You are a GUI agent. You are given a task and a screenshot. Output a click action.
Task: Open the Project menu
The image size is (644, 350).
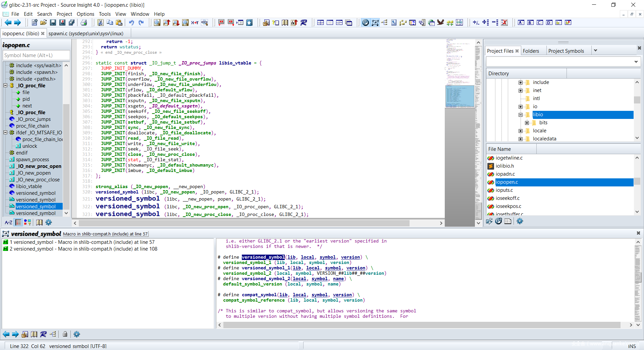pyautogui.click(x=64, y=14)
